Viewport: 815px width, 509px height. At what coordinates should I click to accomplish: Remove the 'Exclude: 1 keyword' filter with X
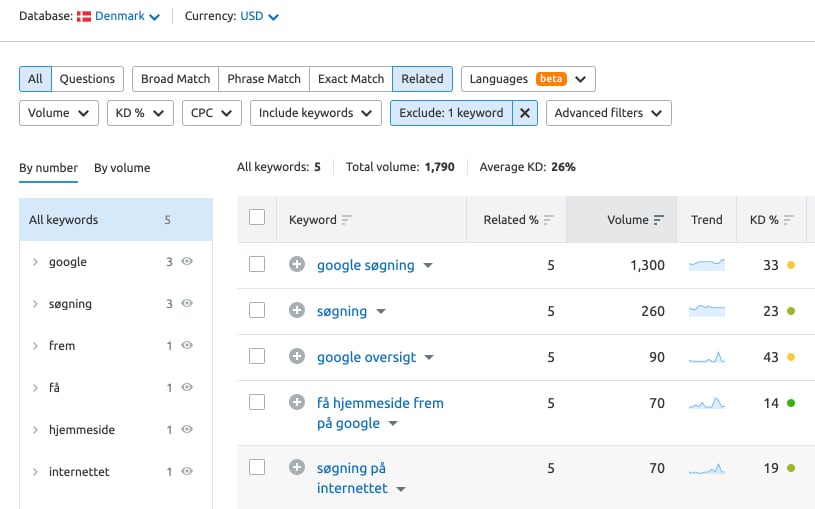tap(525, 113)
